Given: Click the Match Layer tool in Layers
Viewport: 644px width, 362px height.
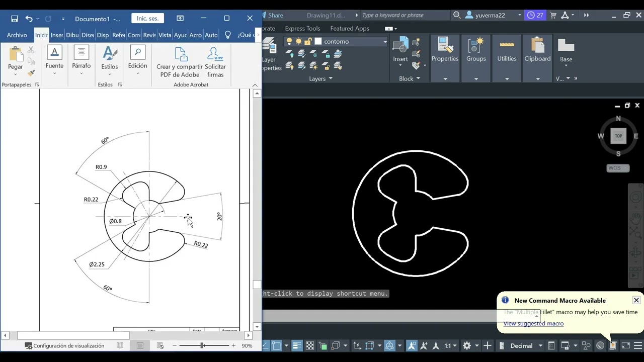Looking at the screenshot, I should click(338, 66).
